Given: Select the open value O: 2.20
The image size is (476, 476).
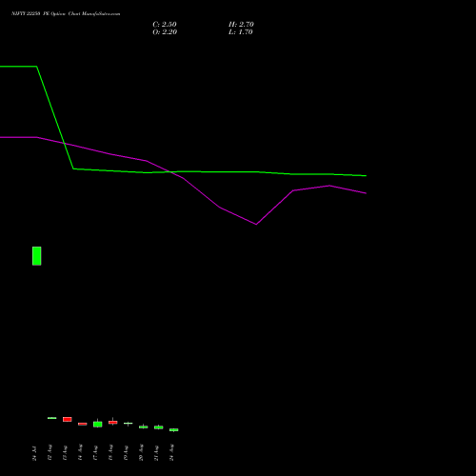Looking at the screenshot, I should (x=165, y=32).
